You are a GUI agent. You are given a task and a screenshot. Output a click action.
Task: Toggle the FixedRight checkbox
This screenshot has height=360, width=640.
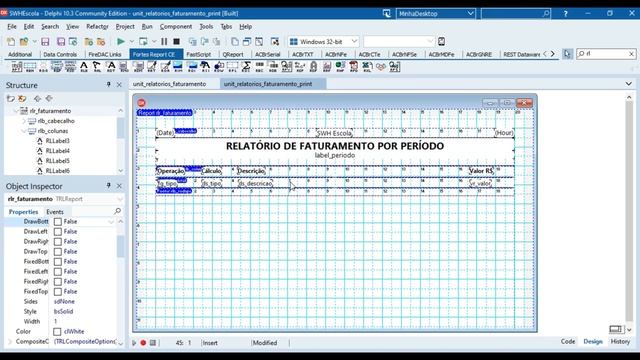(x=58, y=282)
